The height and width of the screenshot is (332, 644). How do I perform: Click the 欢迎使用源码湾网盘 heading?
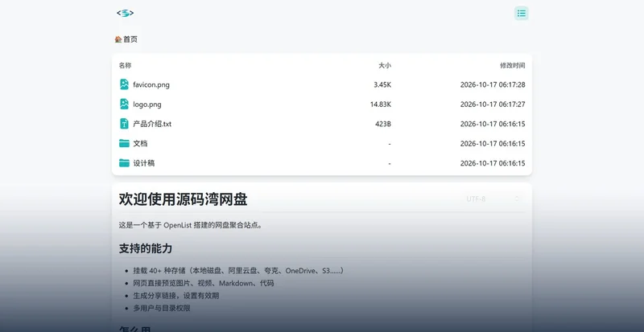[x=184, y=199]
